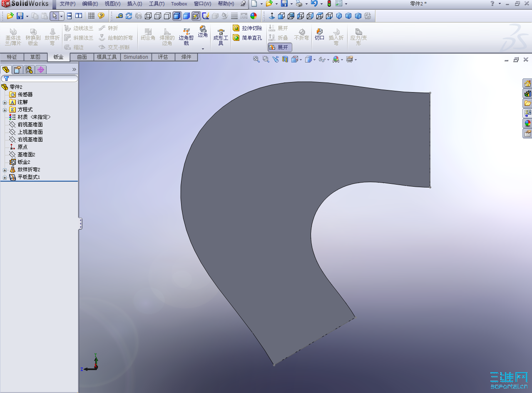Click the Rip 切口 tool
Screen dimensions: 532x393
pyautogui.click(x=319, y=34)
